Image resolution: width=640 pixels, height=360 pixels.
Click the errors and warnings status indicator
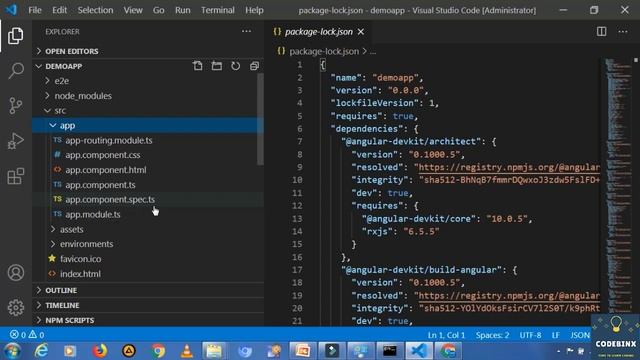point(27,335)
